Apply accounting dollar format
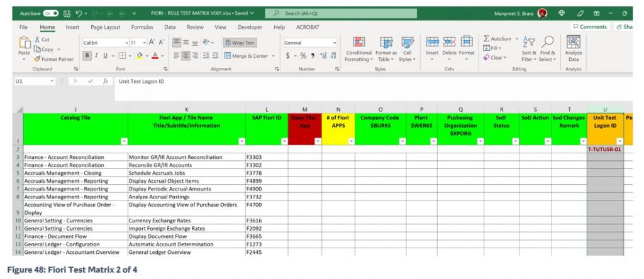Viewport: 644px width, 279px height. pos(288,56)
